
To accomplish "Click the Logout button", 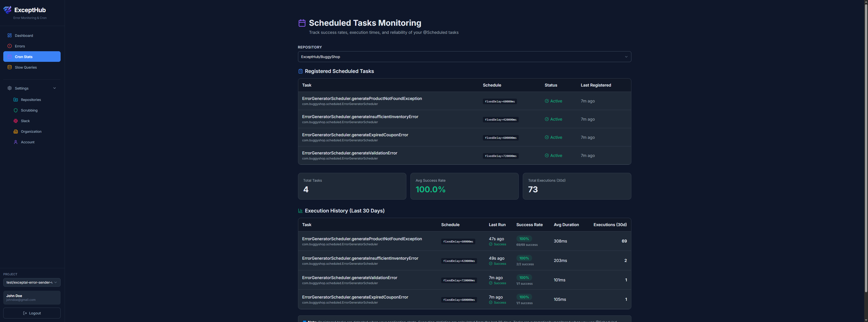I will point(32,313).
